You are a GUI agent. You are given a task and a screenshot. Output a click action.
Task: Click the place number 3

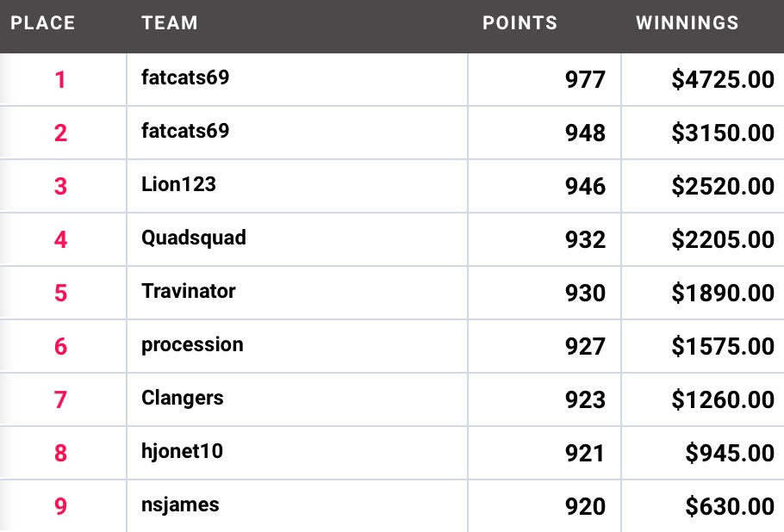pyautogui.click(x=60, y=186)
